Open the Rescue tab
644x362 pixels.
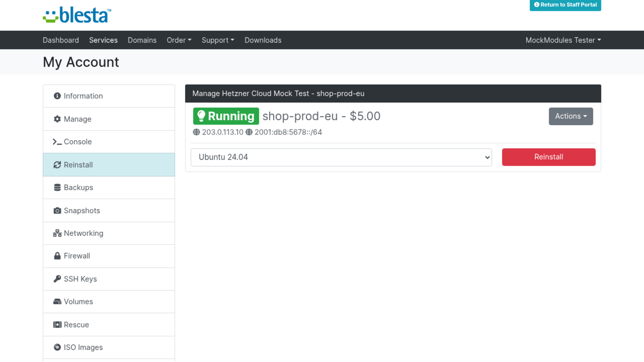tap(109, 324)
